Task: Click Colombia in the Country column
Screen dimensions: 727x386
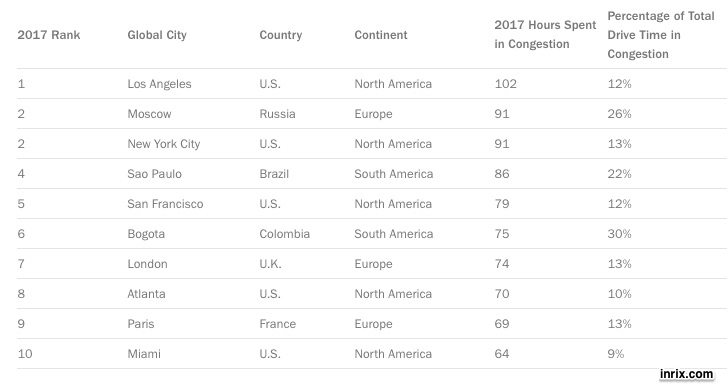Action: 284,234
